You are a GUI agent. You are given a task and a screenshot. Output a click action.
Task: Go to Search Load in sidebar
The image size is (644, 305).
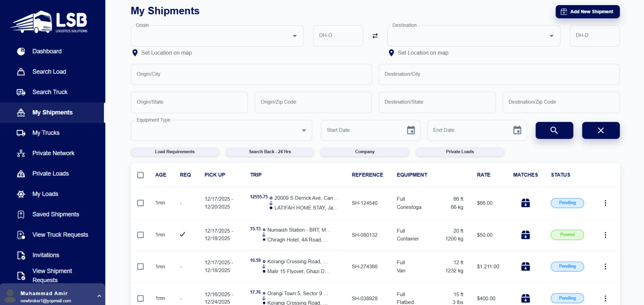click(49, 72)
